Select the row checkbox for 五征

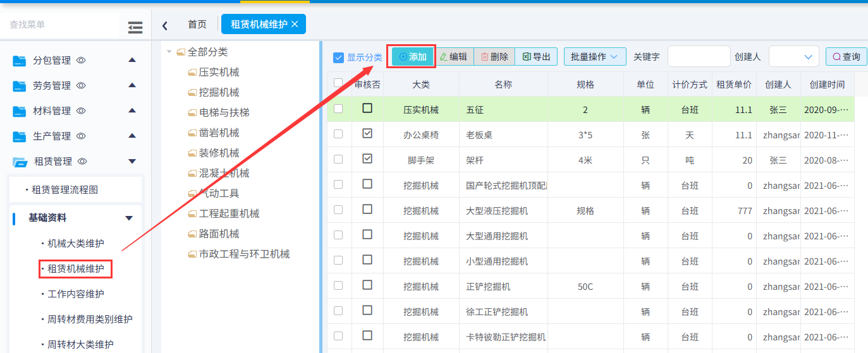338,109
